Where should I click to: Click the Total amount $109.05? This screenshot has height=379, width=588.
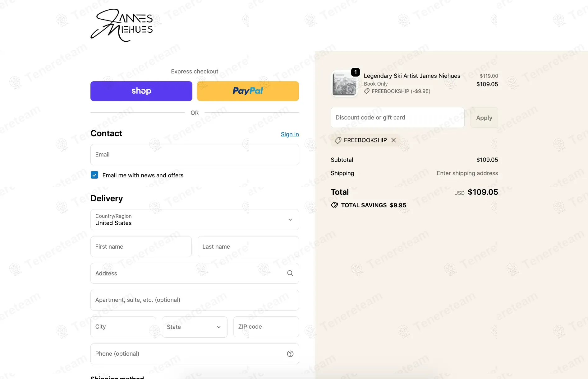pyautogui.click(x=483, y=192)
